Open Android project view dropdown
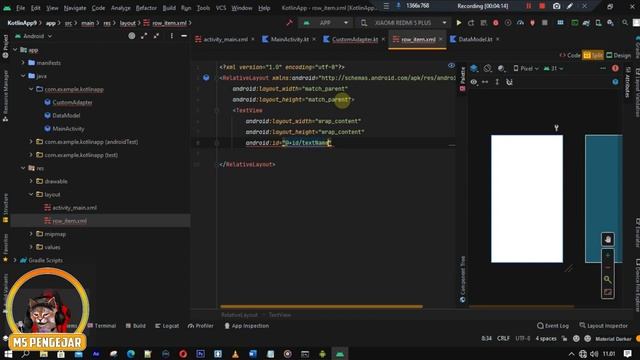640x360 pixels. point(33,36)
